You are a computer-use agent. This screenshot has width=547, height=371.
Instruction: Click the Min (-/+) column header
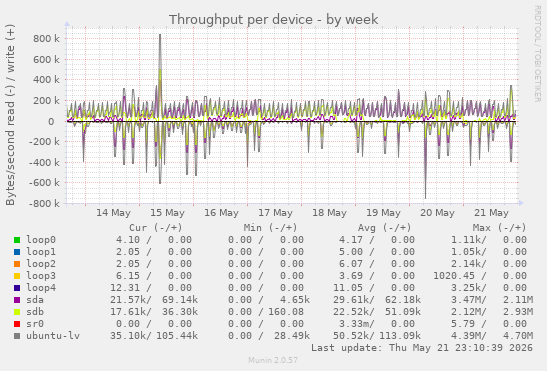270,228
